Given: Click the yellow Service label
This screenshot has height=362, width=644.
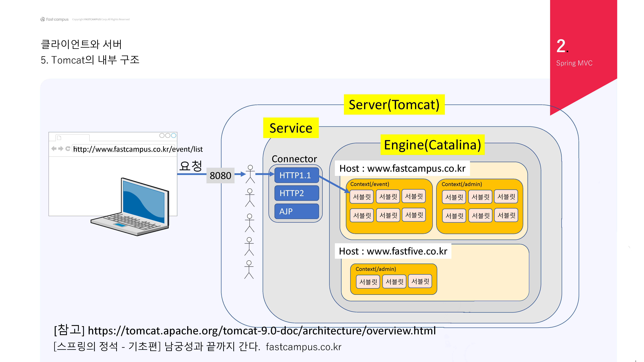Looking at the screenshot, I should (291, 128).
